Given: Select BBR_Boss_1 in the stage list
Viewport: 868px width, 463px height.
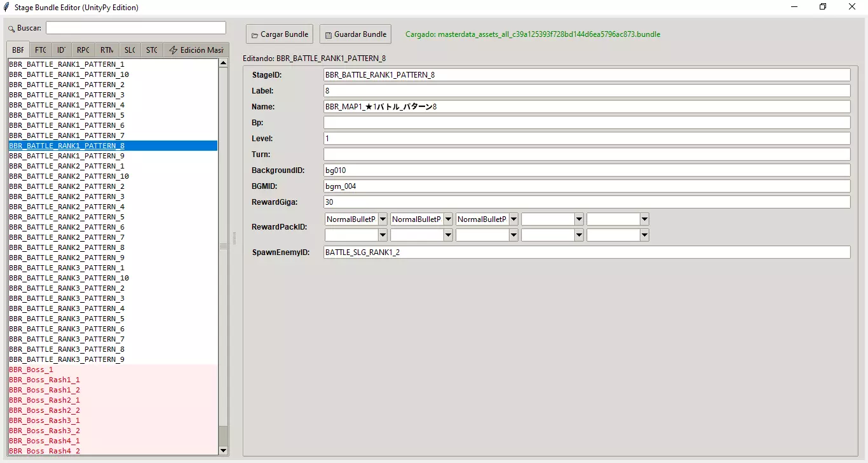Looking at the screenshot, I should pos(31,370).
